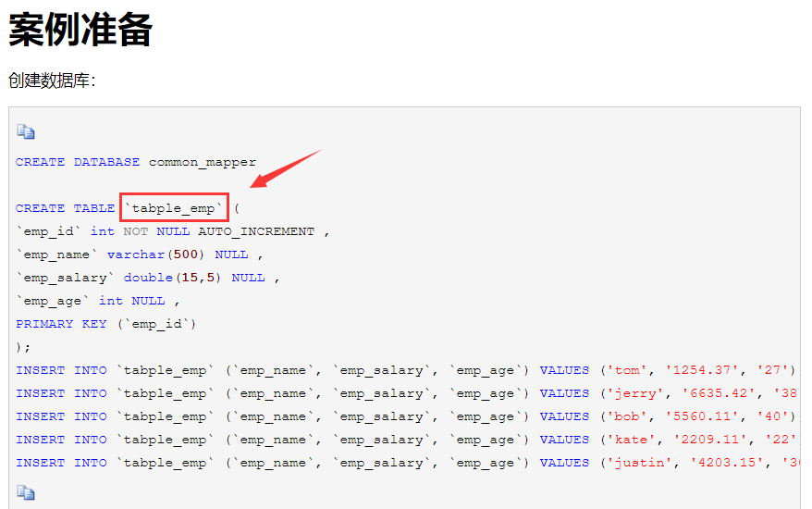Click the `emp_name` varchar(500) NULL line
The height and width of the screenshot is (509, 812).
pos(140,254)
